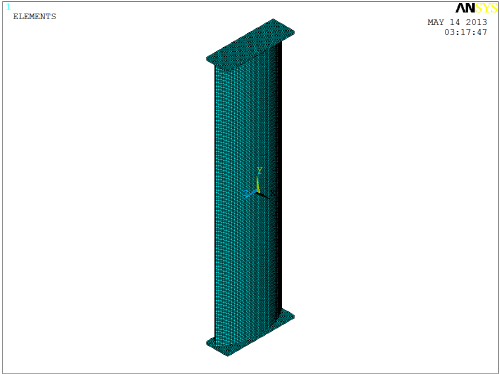
Task: Select the black X axis of the triad
Action: pos(264,195)
